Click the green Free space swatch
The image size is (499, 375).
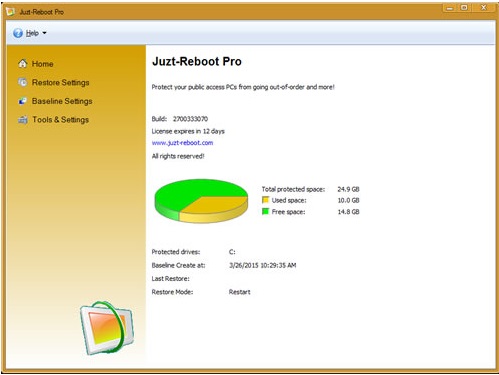click(265, 211)
